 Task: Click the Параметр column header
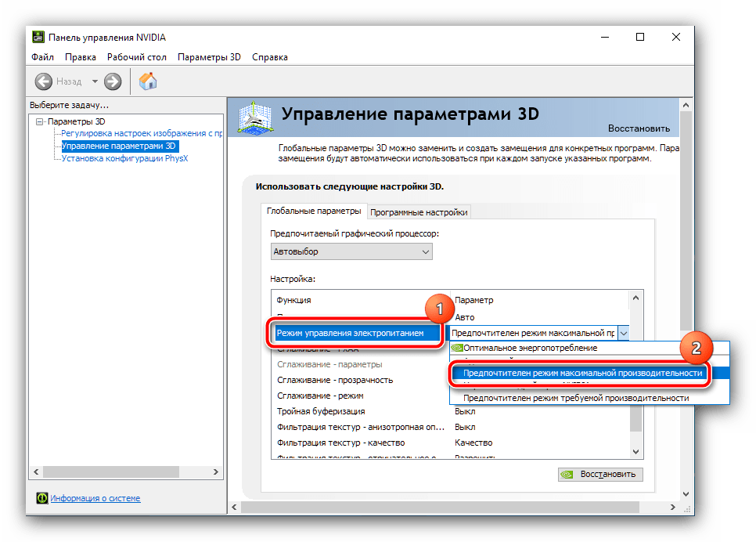474,300
